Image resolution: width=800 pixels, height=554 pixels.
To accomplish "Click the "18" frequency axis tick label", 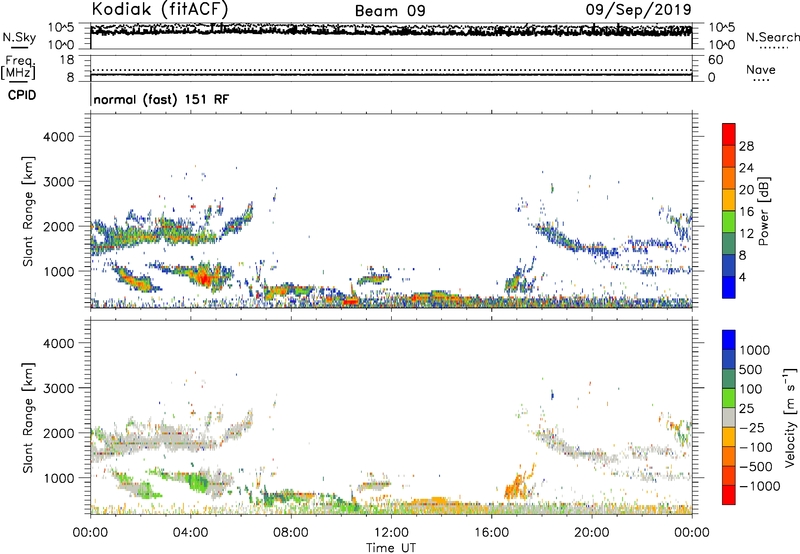I will coord(67,60).
